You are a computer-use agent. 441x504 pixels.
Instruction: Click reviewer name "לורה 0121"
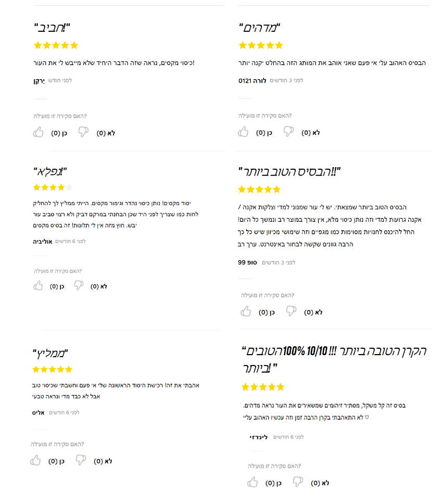coord(253,81)
